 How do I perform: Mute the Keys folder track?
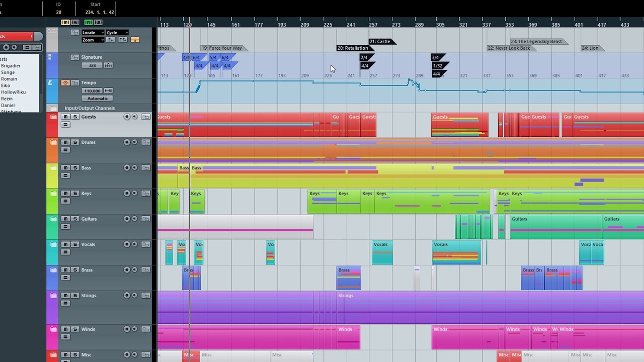pyautogui.click(x=65, y=194)
